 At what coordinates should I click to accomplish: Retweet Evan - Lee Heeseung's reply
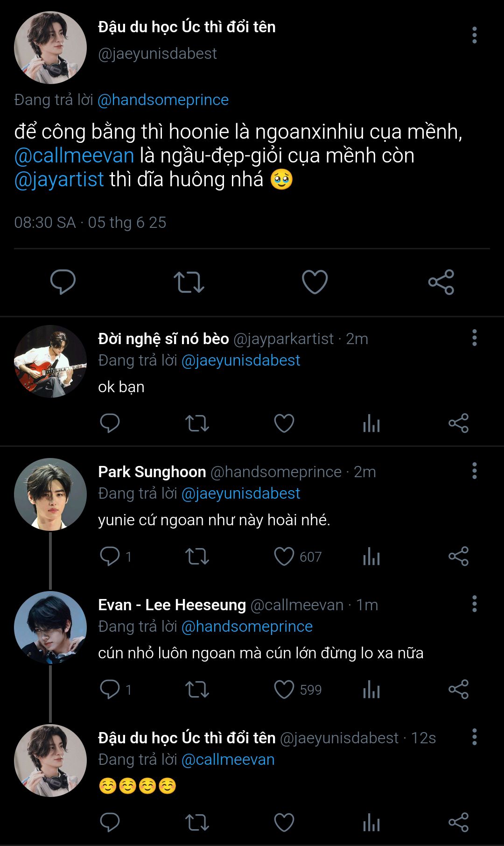pyautogui.click(x=197, y=690)
